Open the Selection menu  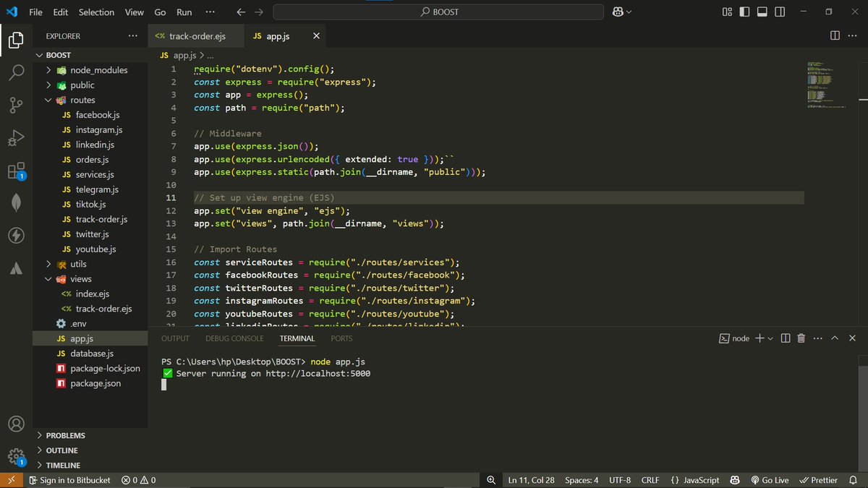click(x=96, y=12)
